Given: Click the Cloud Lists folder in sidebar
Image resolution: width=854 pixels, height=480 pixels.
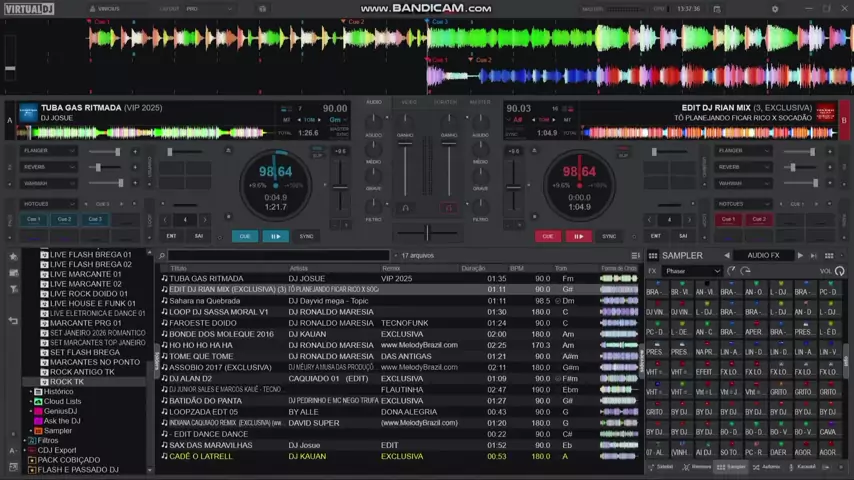Looking at the screenshot, I should 62,401.
